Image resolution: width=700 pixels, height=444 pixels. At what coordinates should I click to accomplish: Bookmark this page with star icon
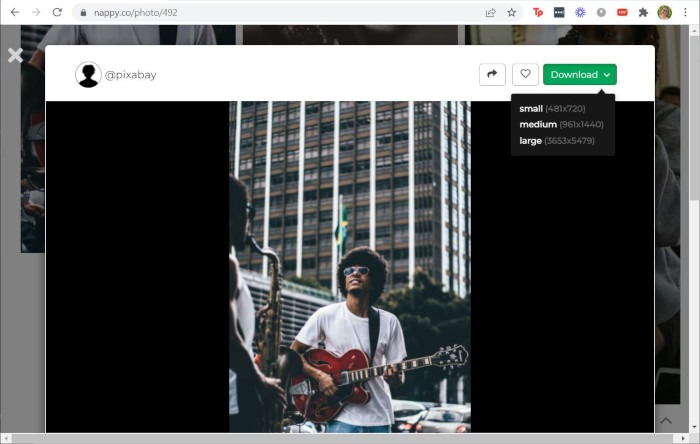pyautogui.click(x=512, y=12)
